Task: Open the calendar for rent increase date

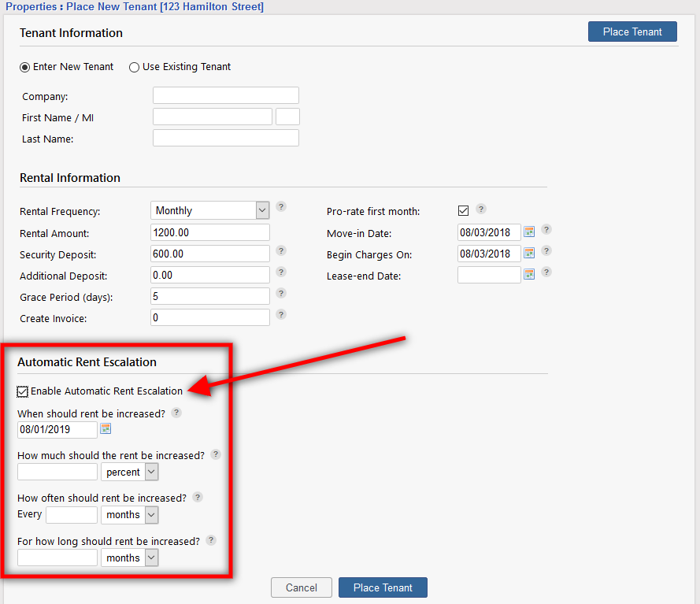Action: (x=106, y=429)
